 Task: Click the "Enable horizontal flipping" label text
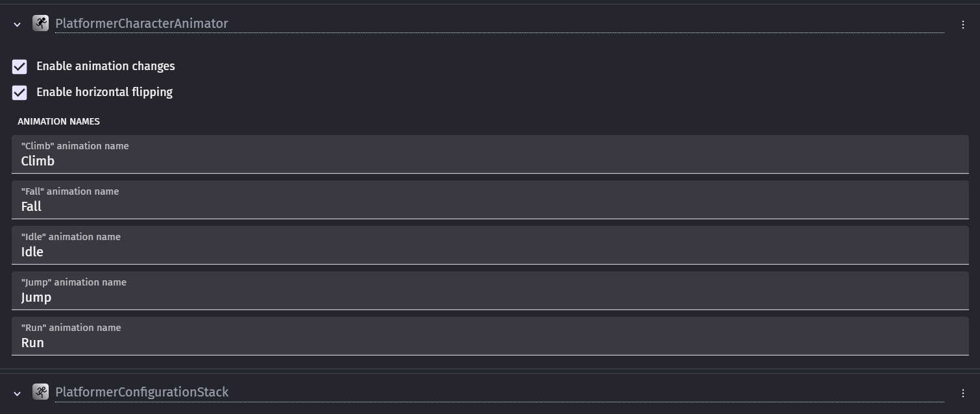tap(104, 92)
